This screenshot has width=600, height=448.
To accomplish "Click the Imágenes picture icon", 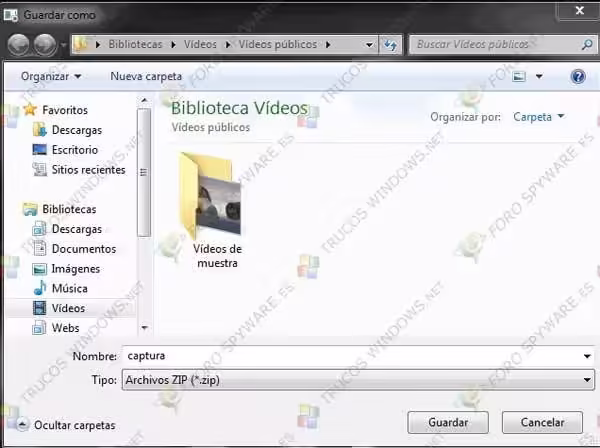I will coord(39,269).
